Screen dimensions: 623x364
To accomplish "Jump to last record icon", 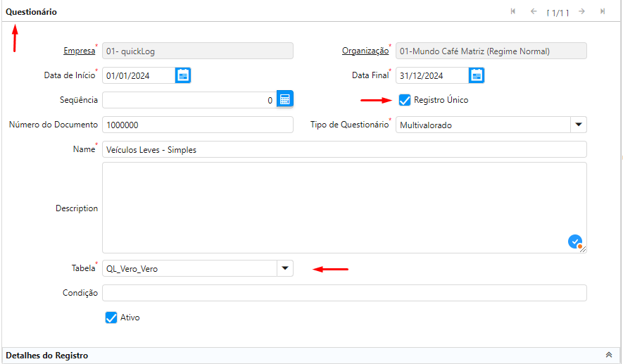I will point(603,11).
